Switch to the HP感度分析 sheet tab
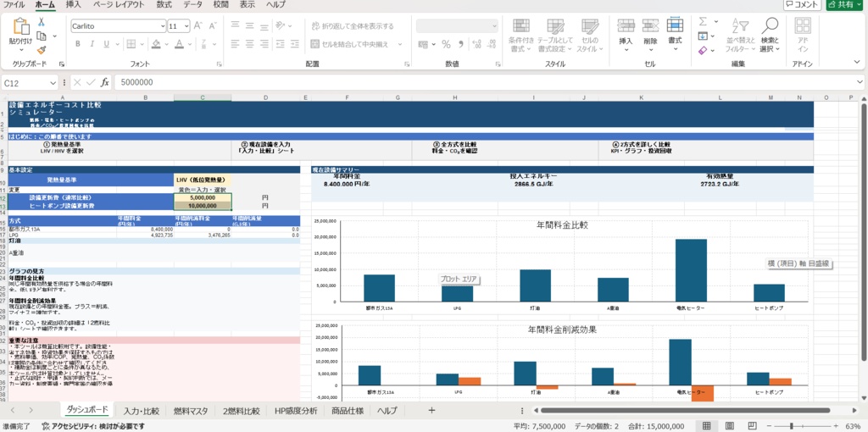Image resolution: width=868 pixels, height=432 pixels. click(296, 411)
